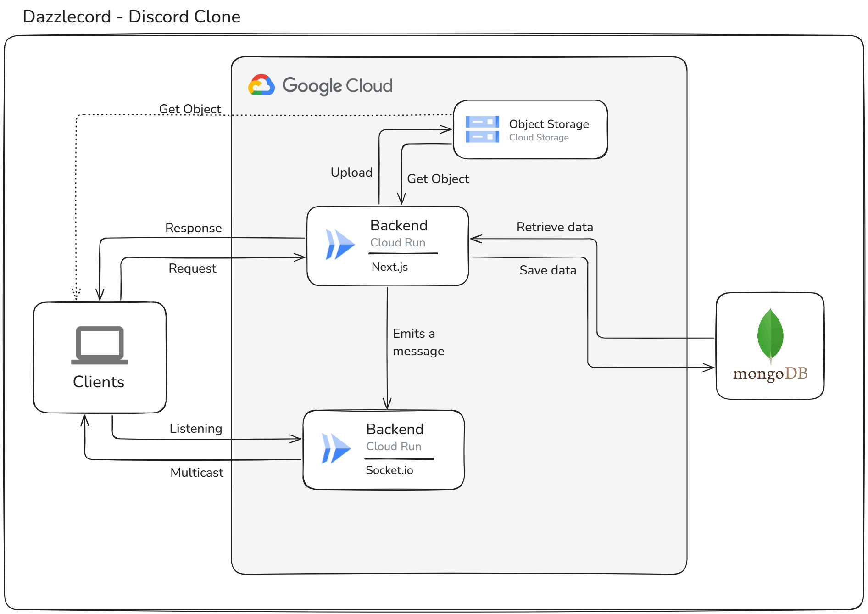Select the Cloud Storage icon in Object Storage

coord(482,129)
